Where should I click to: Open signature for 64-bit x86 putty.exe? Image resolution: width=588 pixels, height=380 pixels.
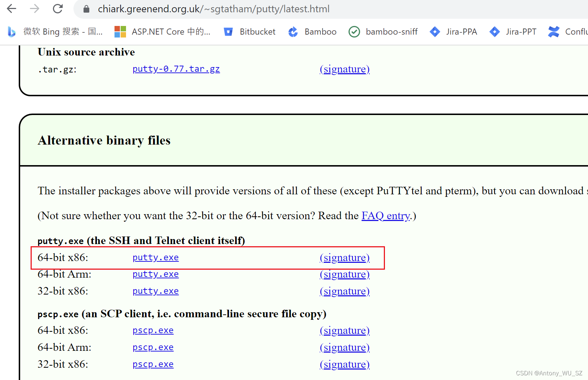[x=345, y=257]
